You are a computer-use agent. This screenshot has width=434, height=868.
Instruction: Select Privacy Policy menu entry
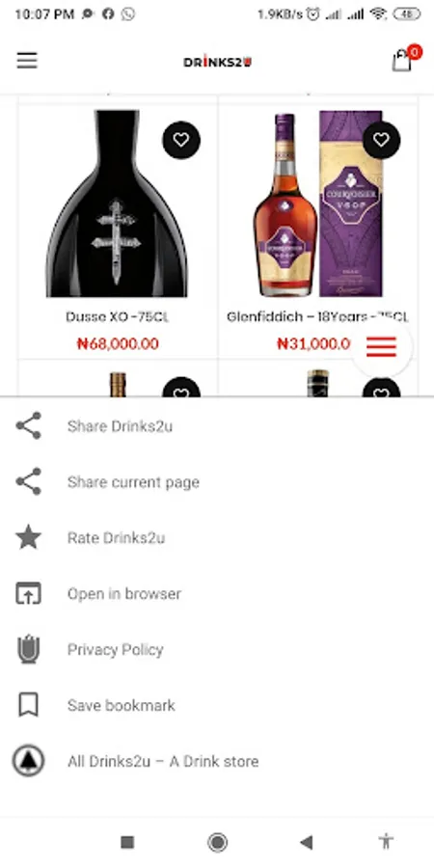(x=217, y=649)
